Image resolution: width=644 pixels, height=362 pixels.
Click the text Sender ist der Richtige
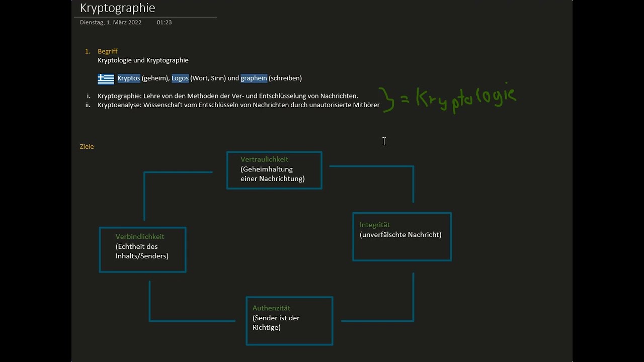[276, 323]
